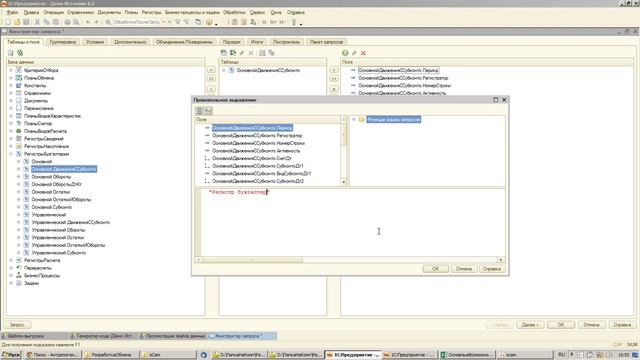Switch to the Итоги tab
The image size is (640, 360).
pyautogui.click(x=257, y=42)
